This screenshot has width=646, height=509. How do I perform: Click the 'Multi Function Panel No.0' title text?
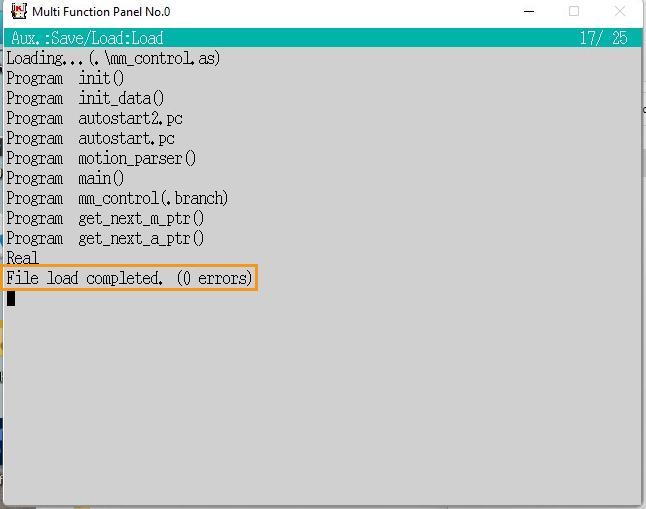pos(101,12)
